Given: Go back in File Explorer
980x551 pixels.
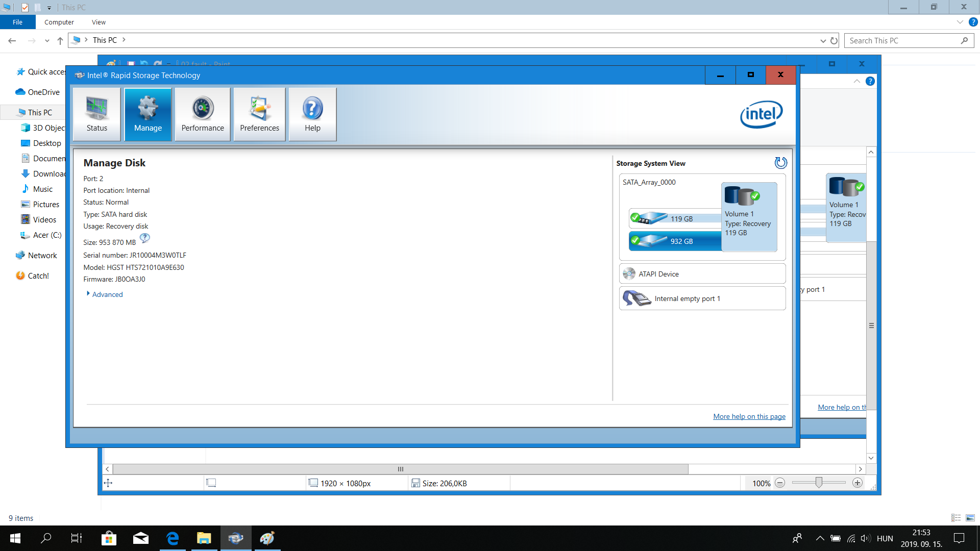Looking at the screenshot, I should (x=12, y=40).
